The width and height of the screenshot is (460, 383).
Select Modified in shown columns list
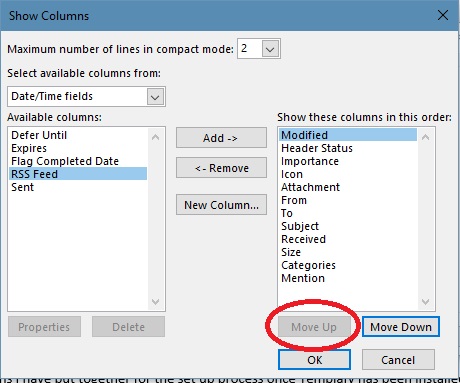348,135
